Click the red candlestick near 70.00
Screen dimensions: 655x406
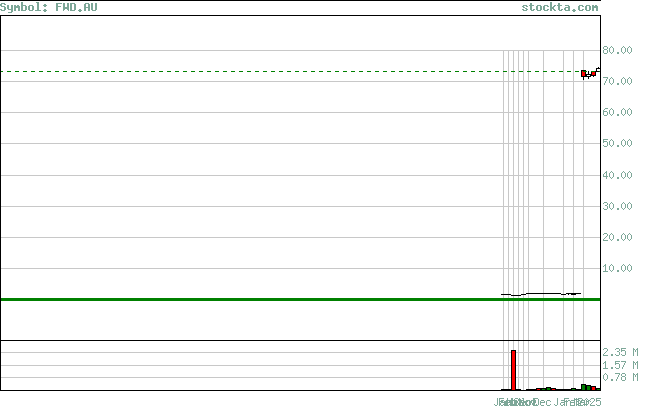pos(584,74)
